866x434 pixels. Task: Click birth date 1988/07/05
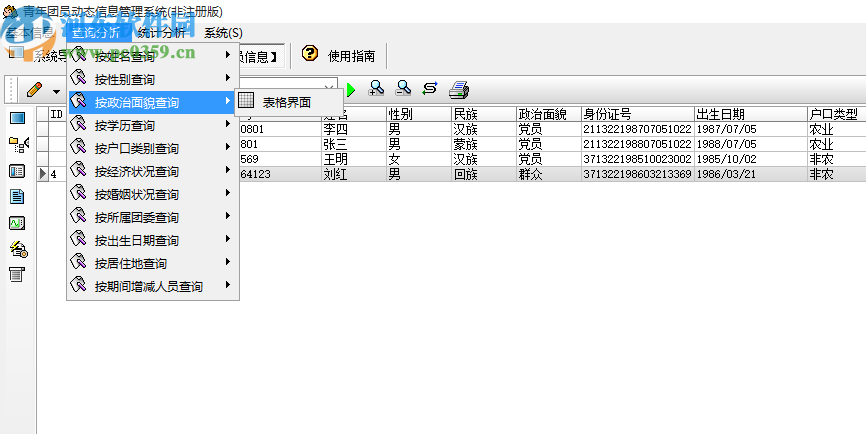click(x=750, y=145)
